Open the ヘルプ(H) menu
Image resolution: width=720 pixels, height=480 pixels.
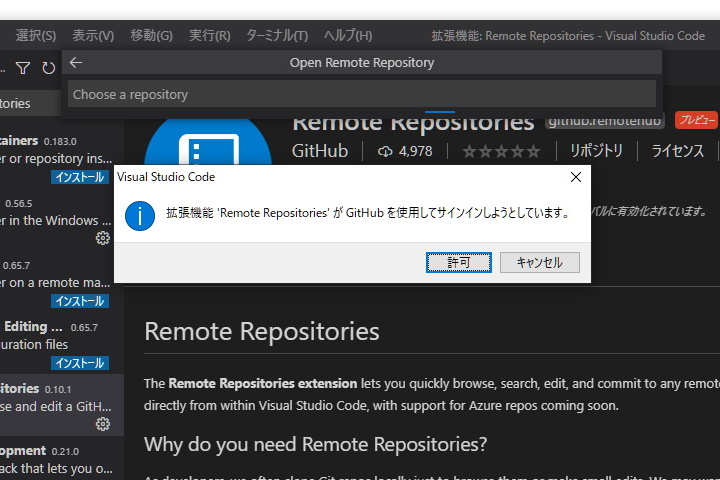pos(348,35)
